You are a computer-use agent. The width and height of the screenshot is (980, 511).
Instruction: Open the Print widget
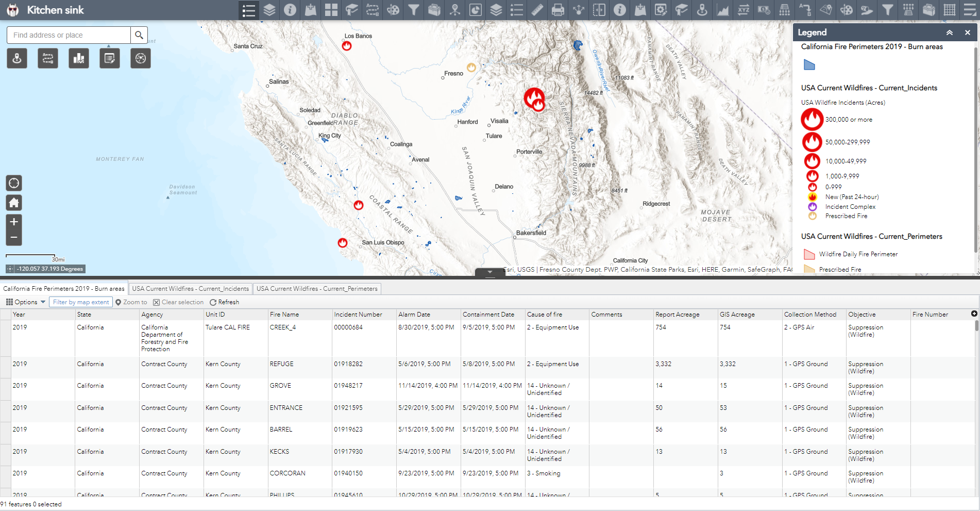point(557,10)
